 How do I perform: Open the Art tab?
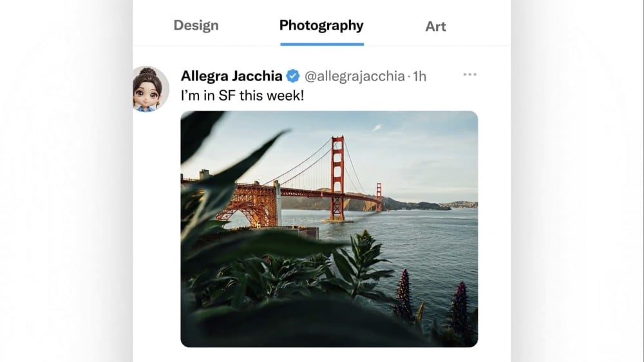[436, 26]
